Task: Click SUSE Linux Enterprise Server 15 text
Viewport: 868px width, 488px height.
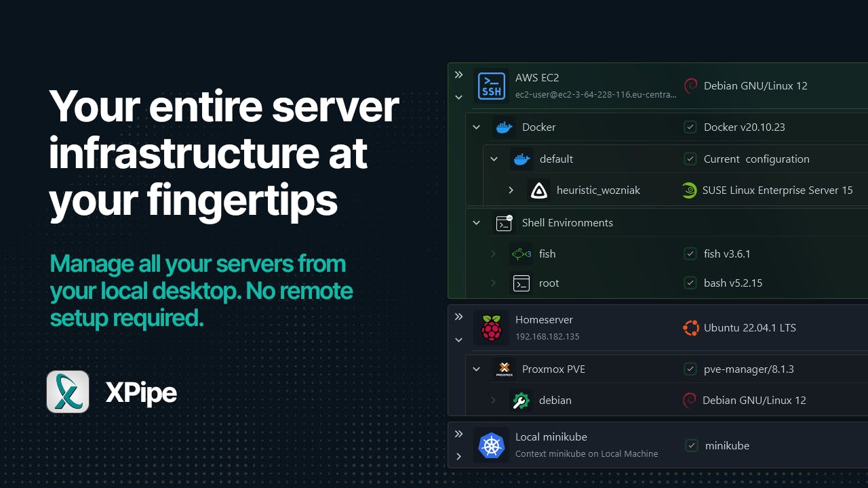Action: 778,190
